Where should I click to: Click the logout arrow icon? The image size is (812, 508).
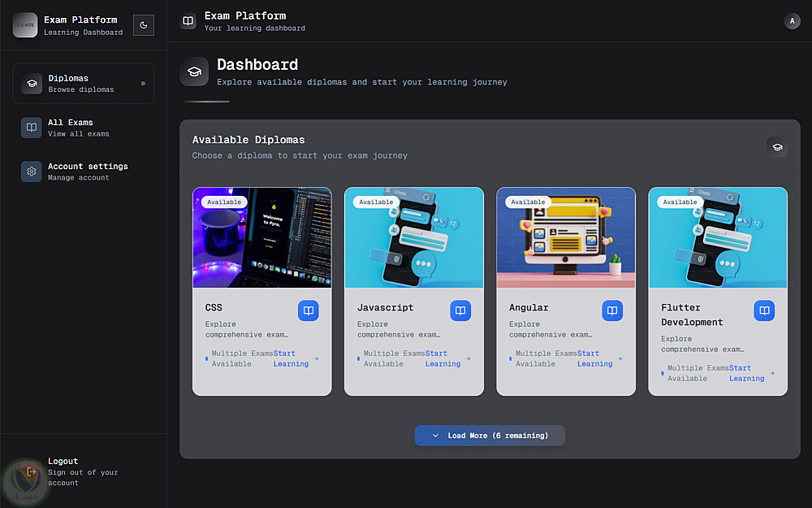coord(32,471)
